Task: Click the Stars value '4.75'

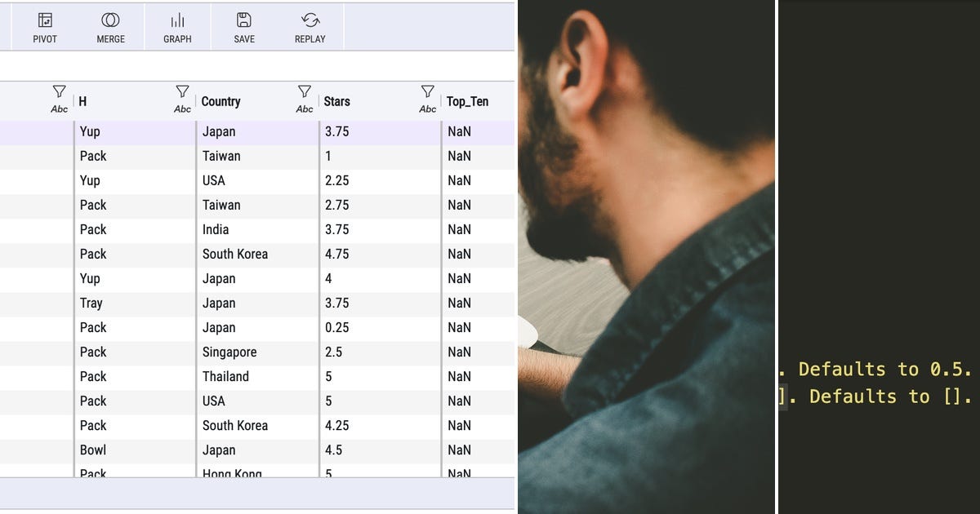Action: (x=336, y=254)
